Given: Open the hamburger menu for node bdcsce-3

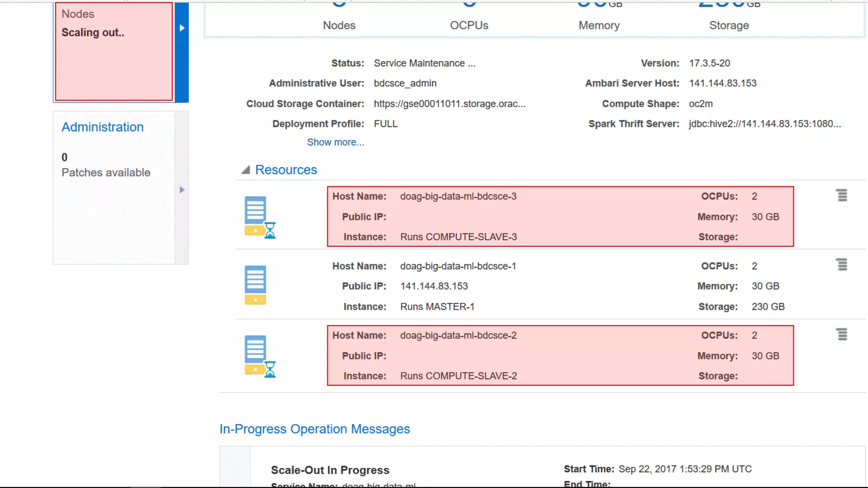Looking at the screenshot, I should (x=842, y=195).
